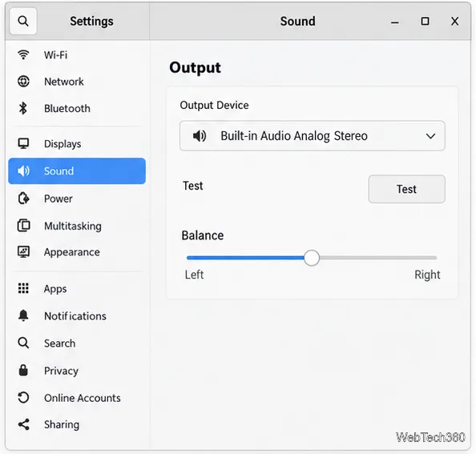Open the Search settings entry
476x454 pixels.
[77, 344]
